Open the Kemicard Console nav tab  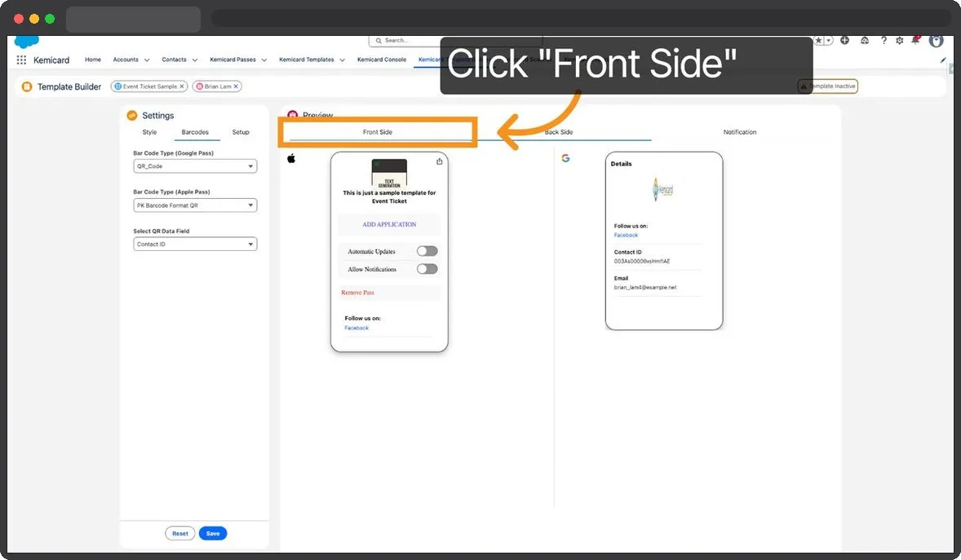tap(381, 60)
